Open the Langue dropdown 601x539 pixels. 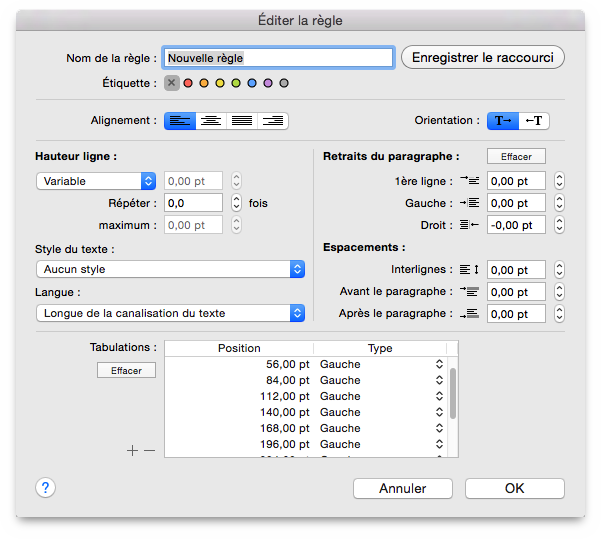point(170,313)
